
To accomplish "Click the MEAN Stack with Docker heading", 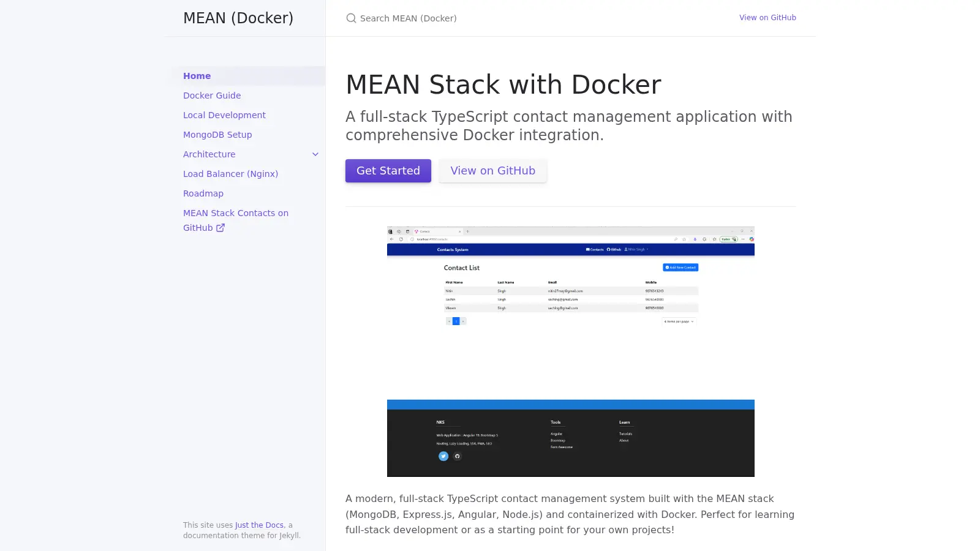I will [x=503, y=84].
